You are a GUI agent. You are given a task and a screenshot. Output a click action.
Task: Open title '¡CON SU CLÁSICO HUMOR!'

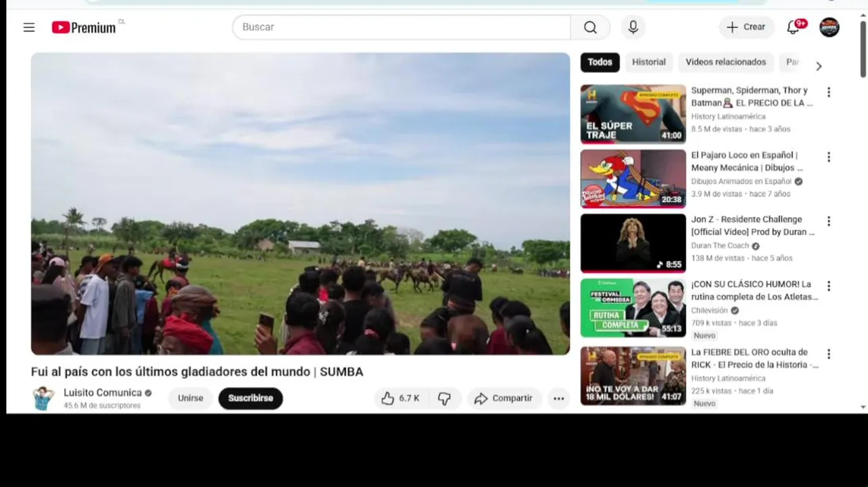[x=754, y=290]
